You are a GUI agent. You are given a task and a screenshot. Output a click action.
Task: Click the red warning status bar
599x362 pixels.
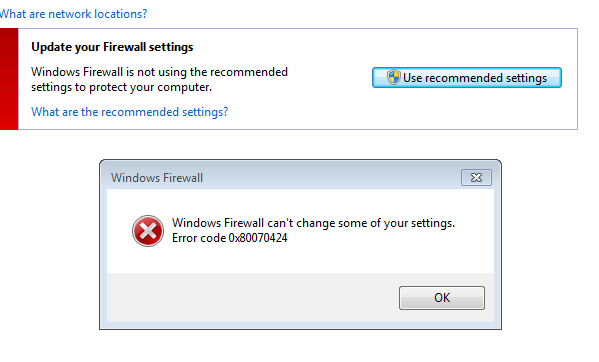pyautogui.click(x=9, y=79)
